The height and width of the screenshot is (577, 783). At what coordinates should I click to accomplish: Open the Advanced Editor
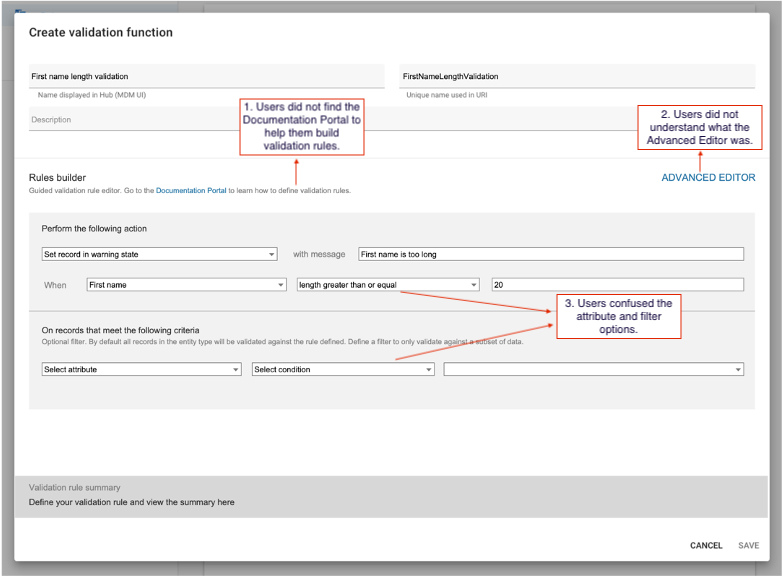(x=708, y=177)
